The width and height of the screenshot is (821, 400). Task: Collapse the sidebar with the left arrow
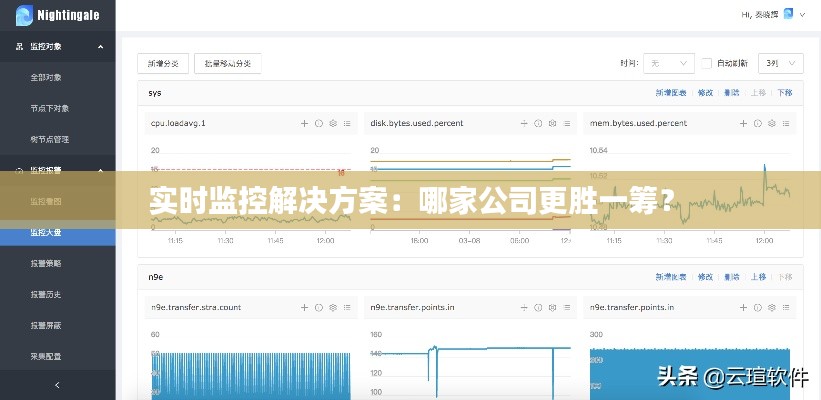point(57,385)
